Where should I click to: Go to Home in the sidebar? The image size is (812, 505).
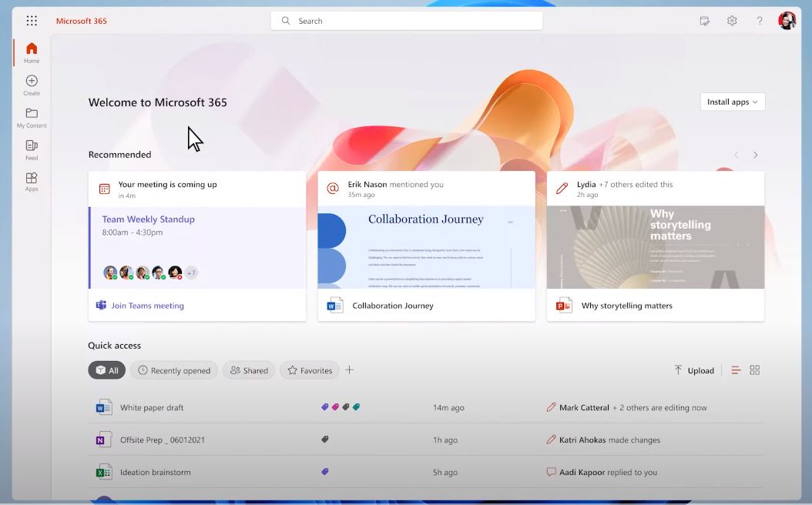click(x=32, y=53)
